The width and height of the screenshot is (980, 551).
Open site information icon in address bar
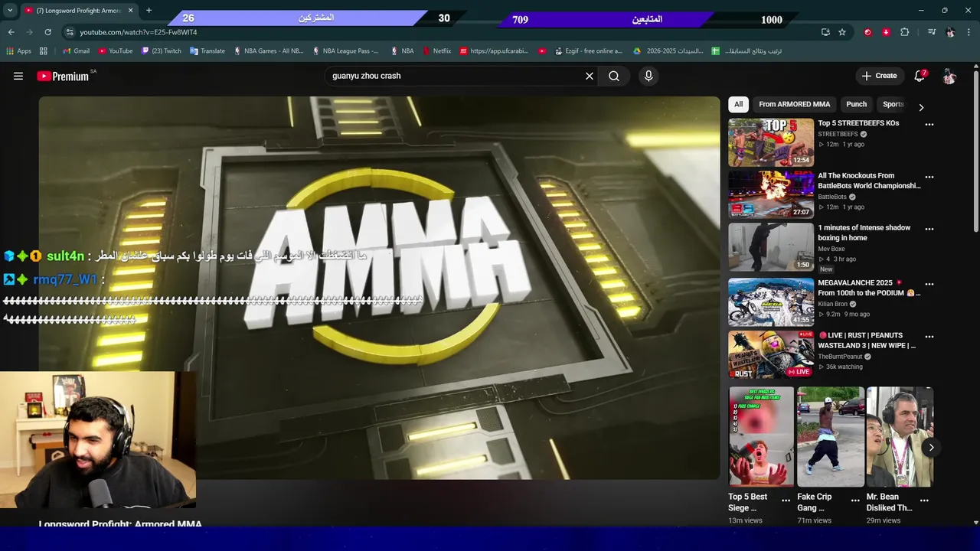tap(70, 32)
